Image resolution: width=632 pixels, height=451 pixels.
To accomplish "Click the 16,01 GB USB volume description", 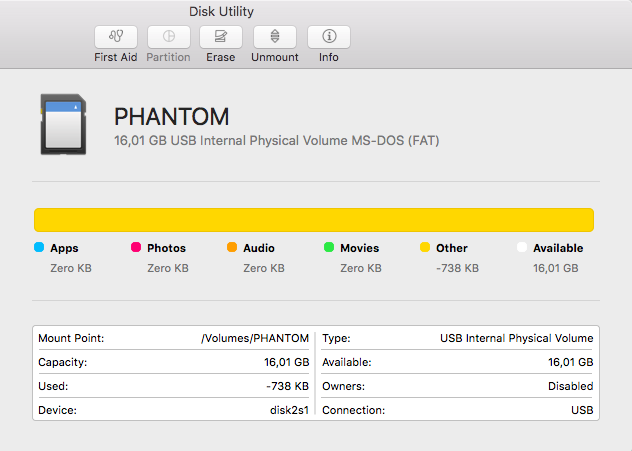I will (x=276, y=141).
